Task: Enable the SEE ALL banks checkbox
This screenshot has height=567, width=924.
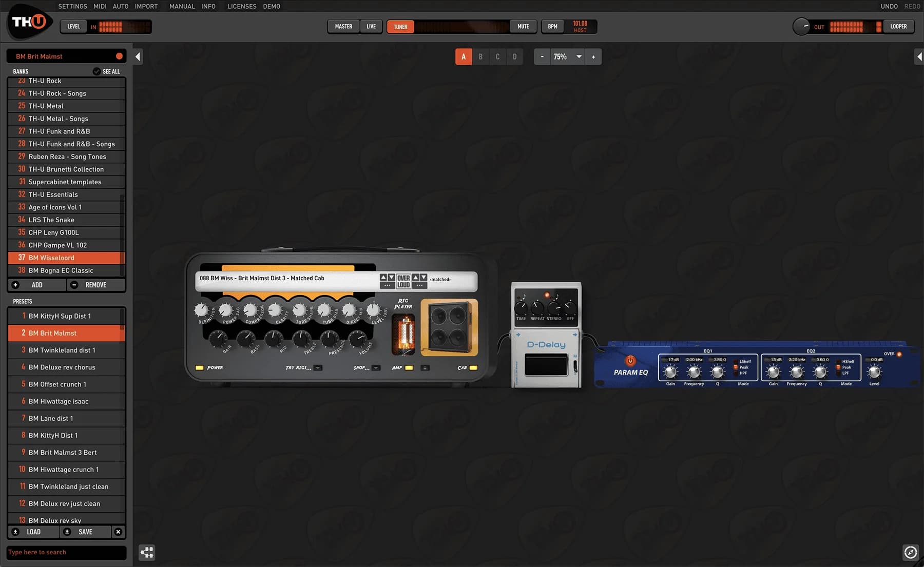Action: [x=97, y=71]
